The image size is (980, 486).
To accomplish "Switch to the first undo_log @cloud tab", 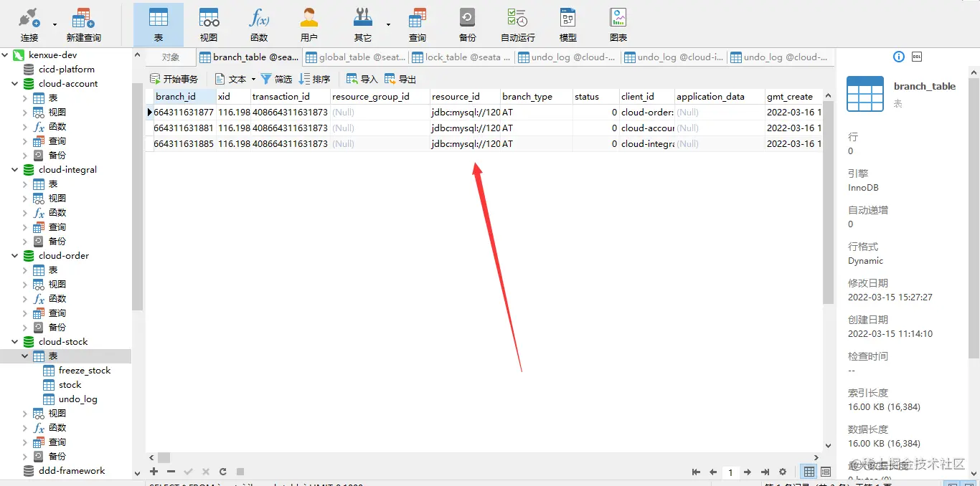I will click(x=567, y=57).
